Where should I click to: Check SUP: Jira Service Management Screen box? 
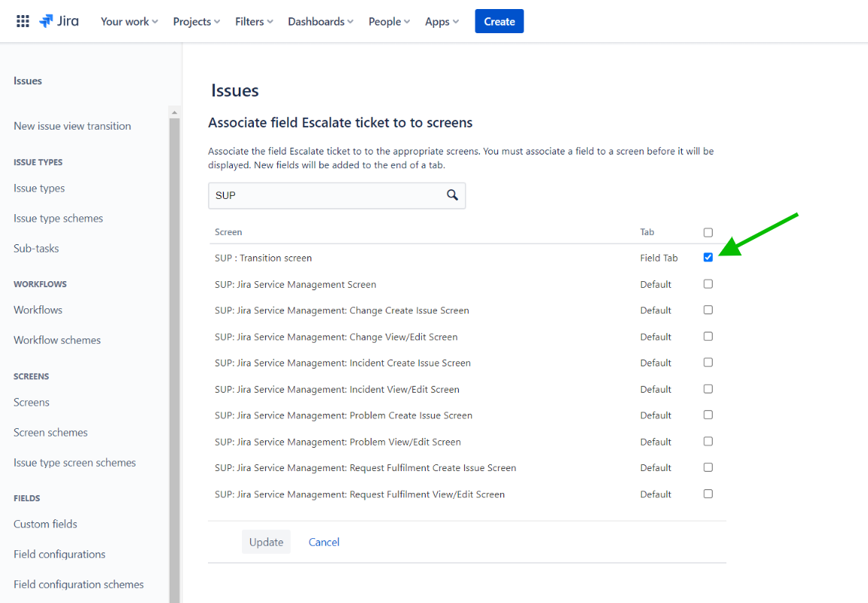pos(708,284)
